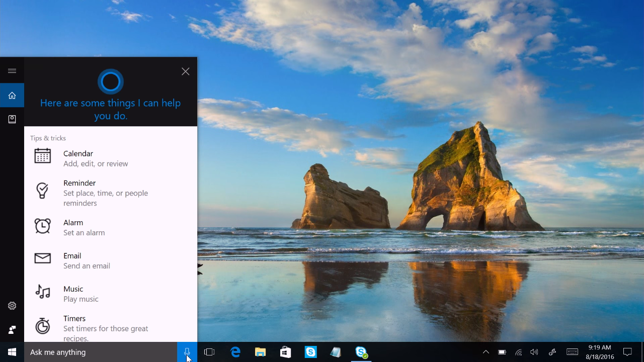This screenshot has width=644, height=362.
Task: Select Cortana Home in the sidebar
Action: pos(12,95)
